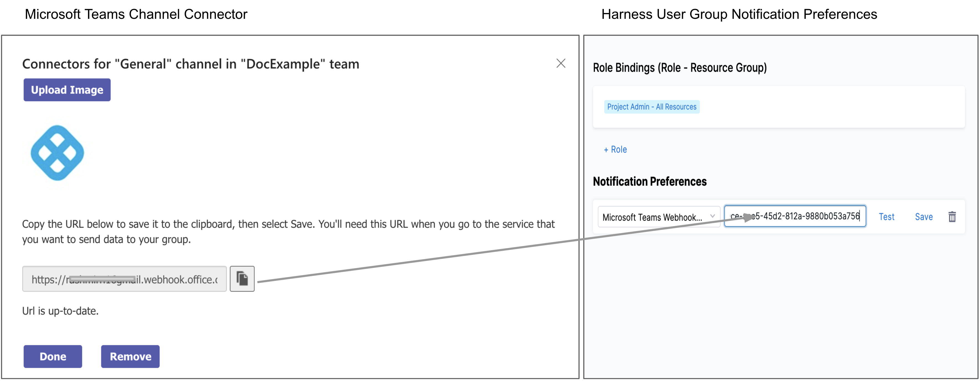Remove the Teams connector
Image resolution: width=980 pixels, height=383 pixels.
pyautogui.click(x=131, y=356)
